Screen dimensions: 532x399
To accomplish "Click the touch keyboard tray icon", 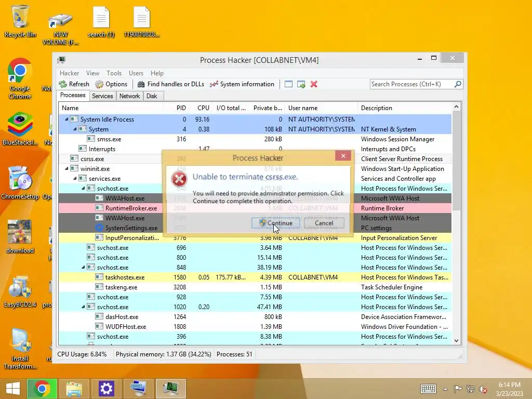I will pyautogui.click(x=428, y=389).
